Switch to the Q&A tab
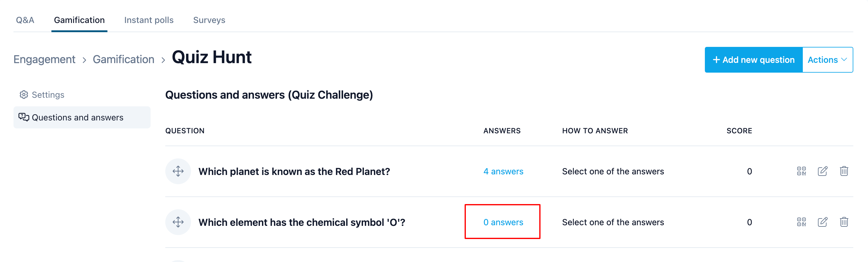868x262 pixels. (x=25, y=20)
